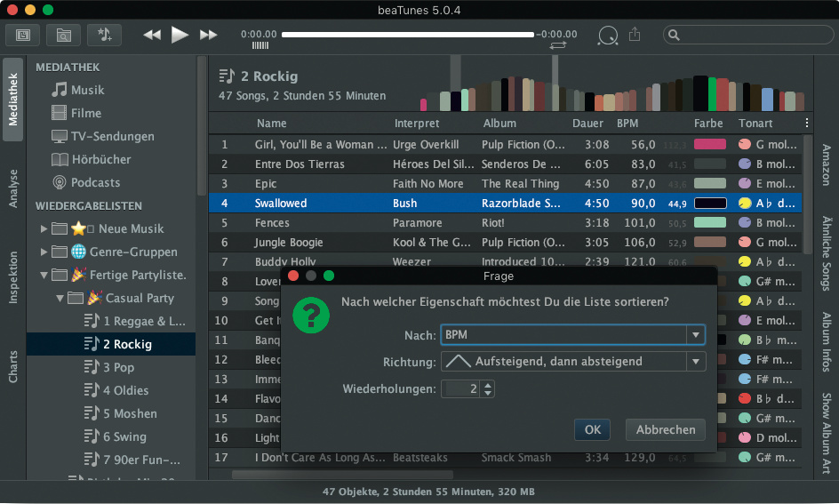Screen dimensions: 839x504
Task: Open the table column options menu icon
Action: click(807, 124)
